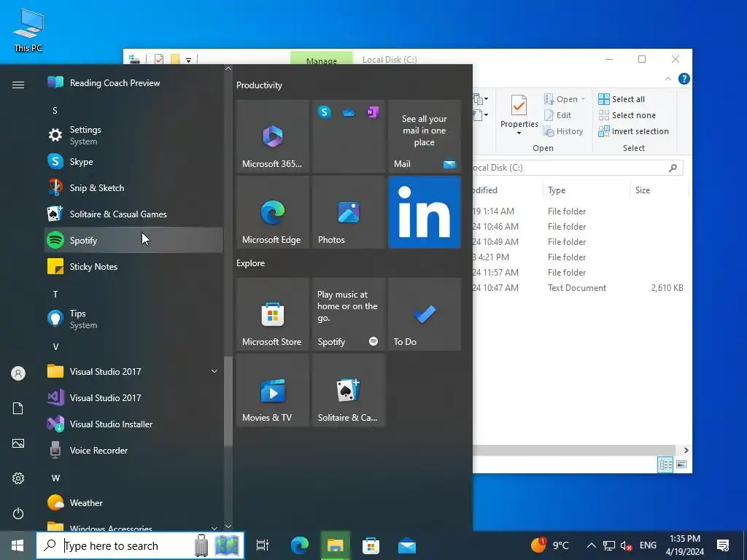Expand the Visual Studio 2017 folder
Viewport: 747px width, 560px height.
(x=214, y=371)
